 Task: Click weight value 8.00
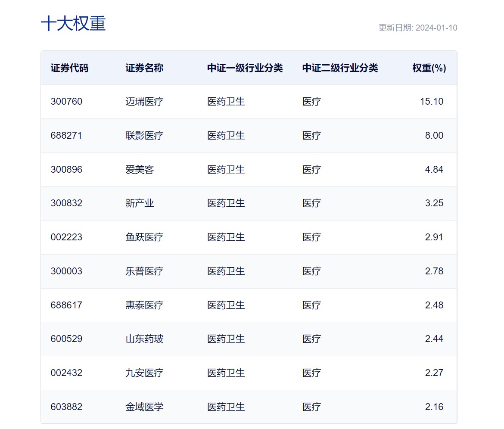pyautogui.click(x=434, y=135)
